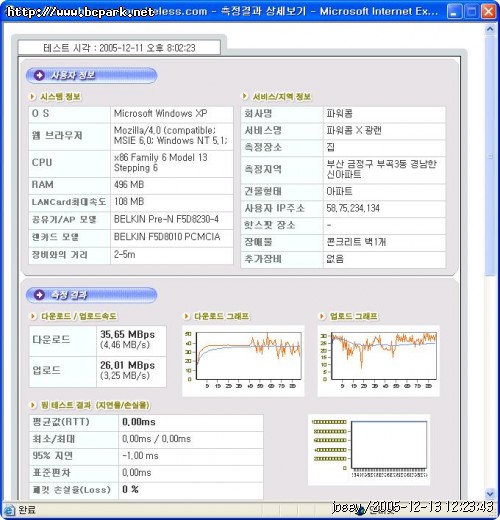Click the '0 %' packet loss value

click(130, 489)
